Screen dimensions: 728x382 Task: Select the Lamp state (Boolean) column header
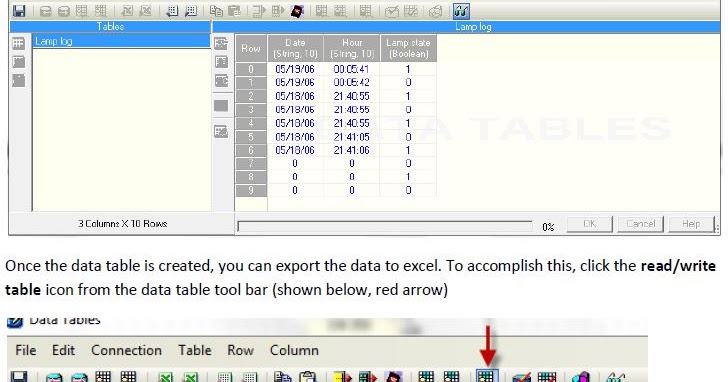point(408,48)
